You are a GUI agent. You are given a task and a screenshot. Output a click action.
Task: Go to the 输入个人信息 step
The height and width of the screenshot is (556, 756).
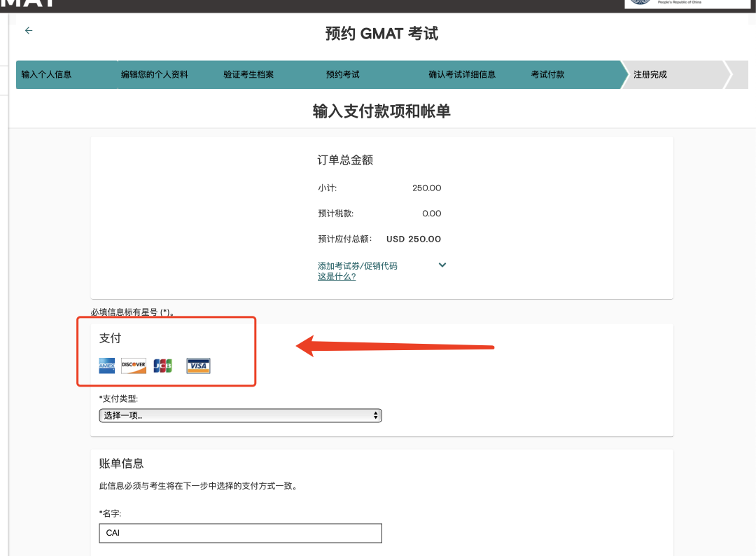coord(46,74)
